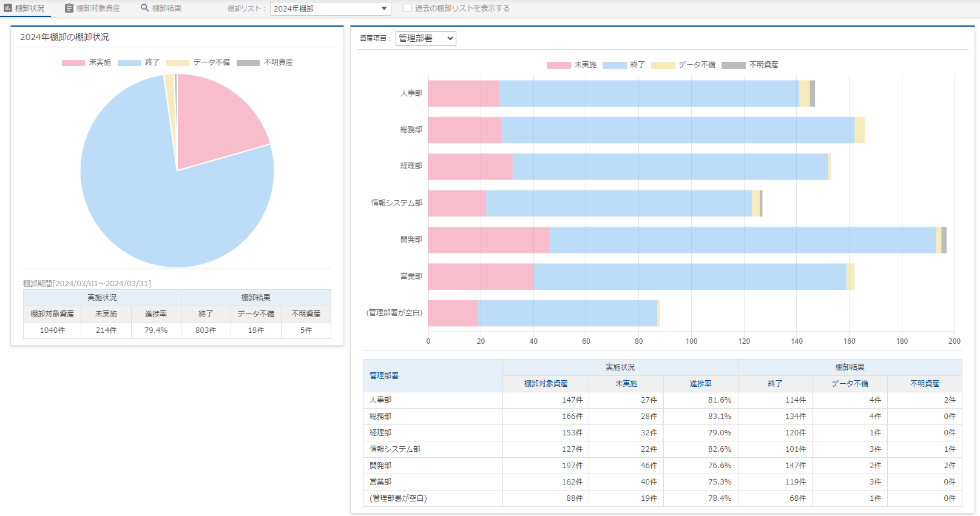Screen dimensions: 980x516
Task: Click データ不備 header in department table
Action: click(850, 384)
